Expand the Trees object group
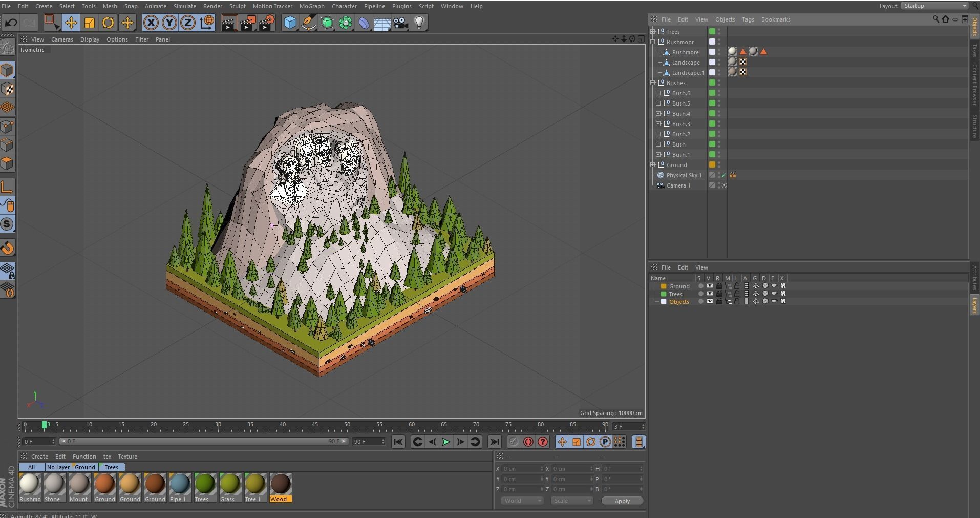 coord(653,31)
